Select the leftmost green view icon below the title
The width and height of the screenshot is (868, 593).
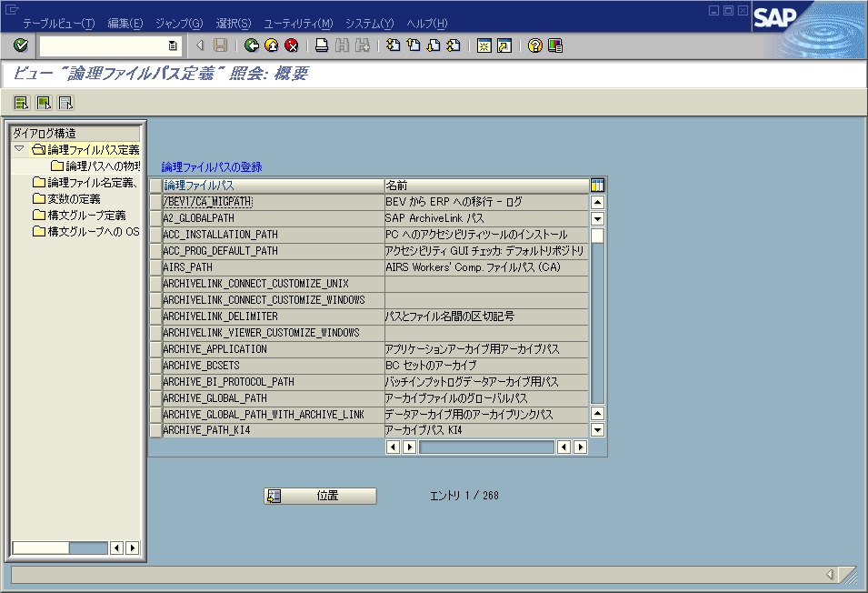pyautogui.click(x=21, y=103)
